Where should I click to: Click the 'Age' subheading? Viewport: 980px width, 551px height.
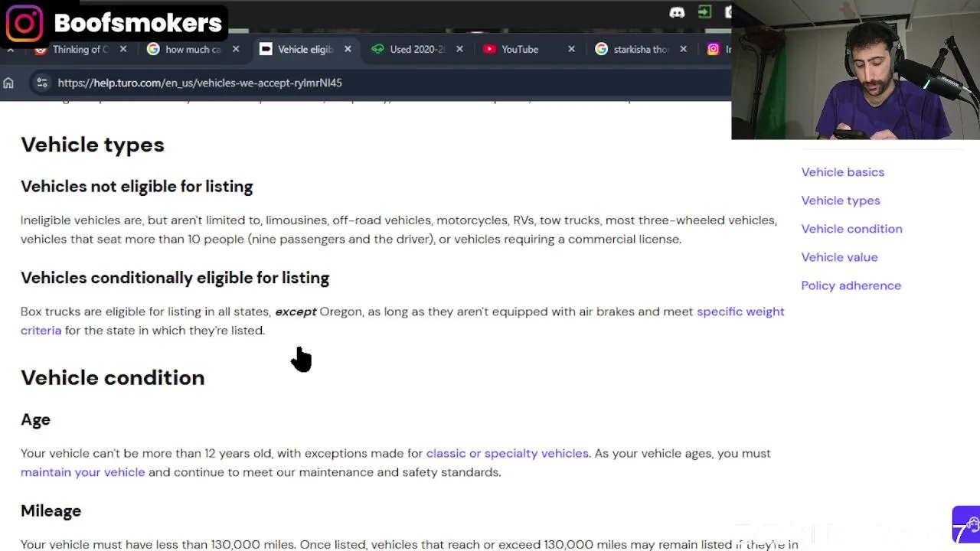(35, 419)
